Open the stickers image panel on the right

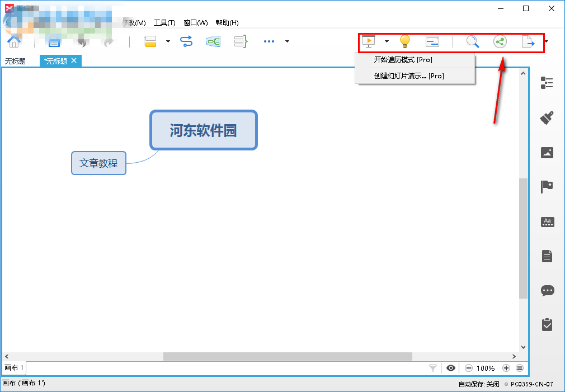pyautogui.click(x=548, y=153)
